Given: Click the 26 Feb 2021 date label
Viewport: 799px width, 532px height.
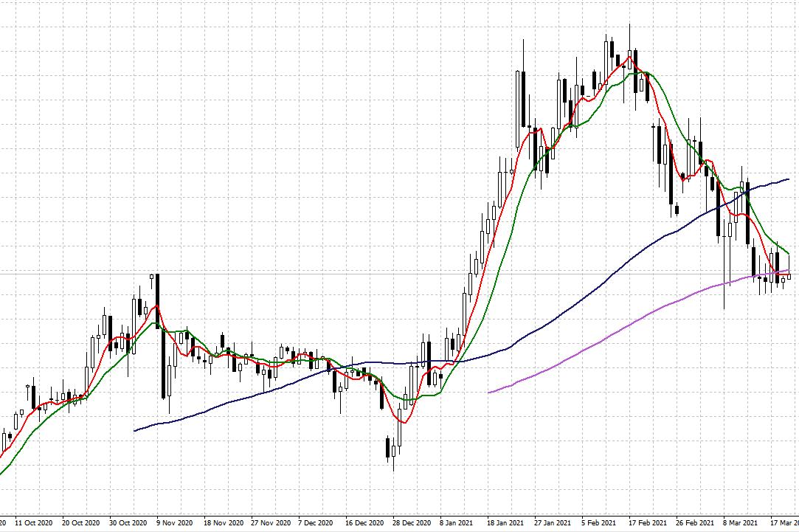Looking at the screenshot, I should (x=695, y=522).
